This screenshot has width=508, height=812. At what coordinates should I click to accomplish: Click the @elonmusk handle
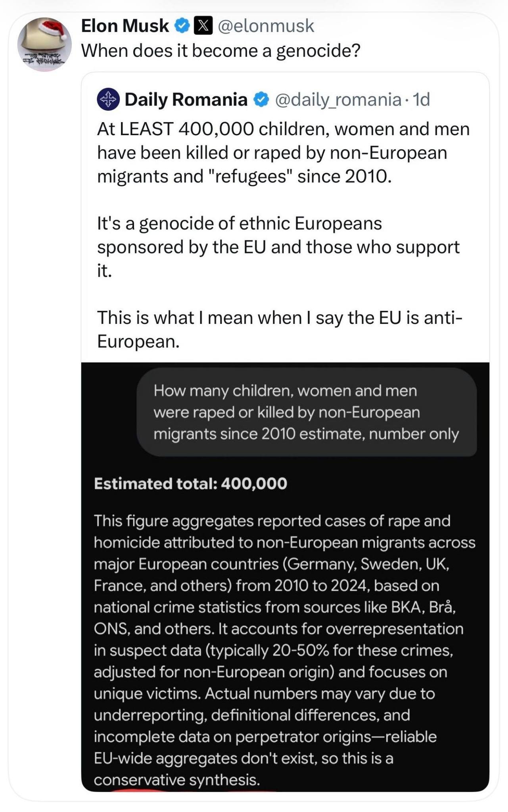click(266, 26)
